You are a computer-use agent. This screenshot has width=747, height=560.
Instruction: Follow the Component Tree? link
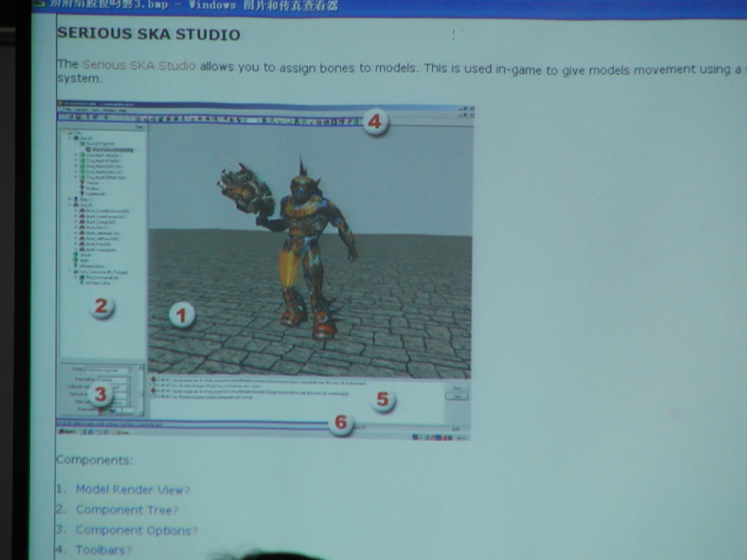pos(126,510)
